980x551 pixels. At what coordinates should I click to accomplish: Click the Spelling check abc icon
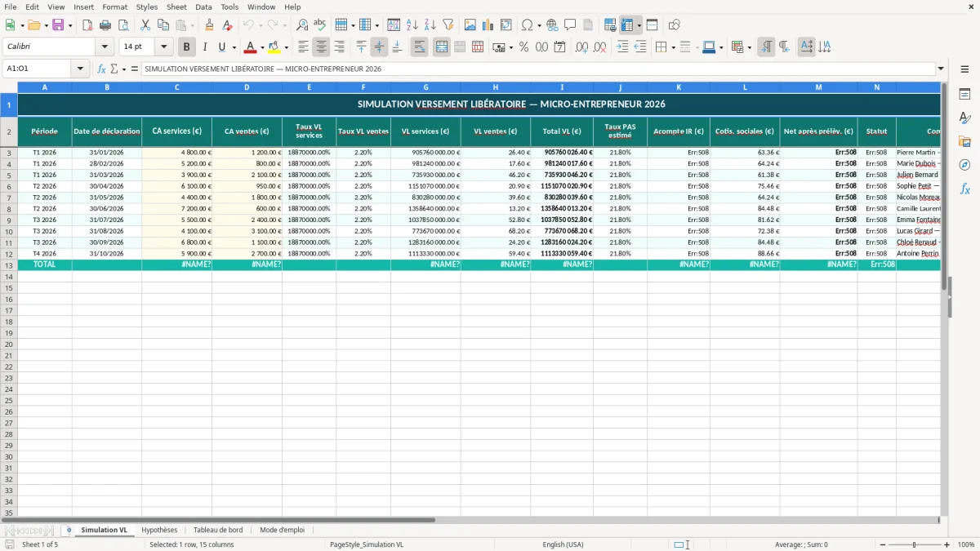[x=319, y=25]
